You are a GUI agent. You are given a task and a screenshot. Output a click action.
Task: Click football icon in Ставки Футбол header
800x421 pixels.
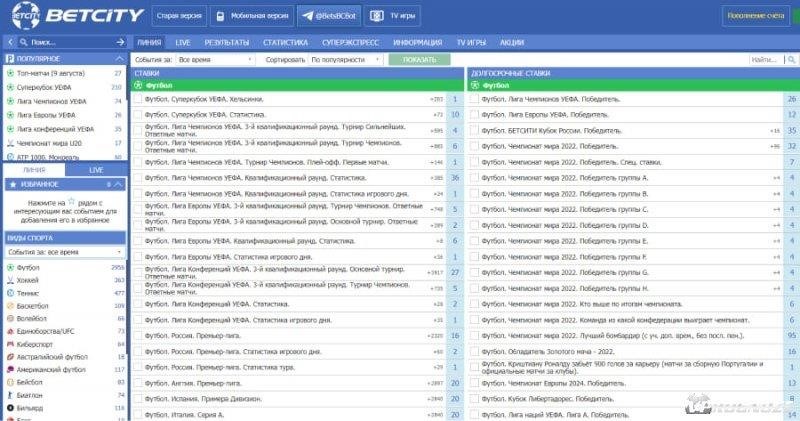coord(138,85)
